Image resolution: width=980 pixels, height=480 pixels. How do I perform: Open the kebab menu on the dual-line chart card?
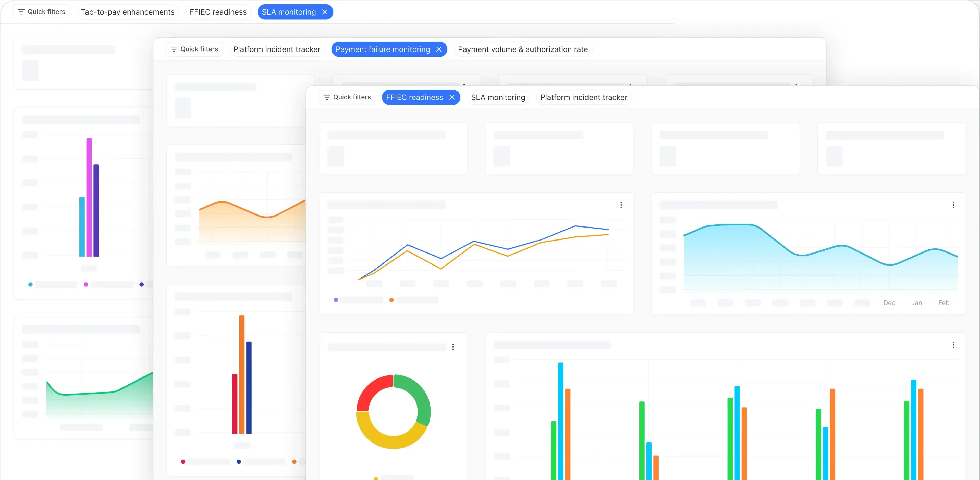pyautogui.click(x=621, y=205)
